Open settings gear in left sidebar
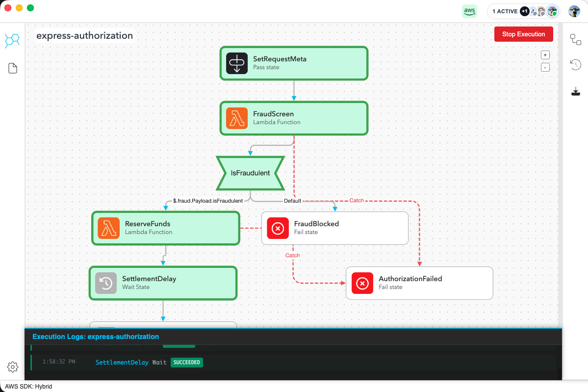588x392 pixels. 13,366
